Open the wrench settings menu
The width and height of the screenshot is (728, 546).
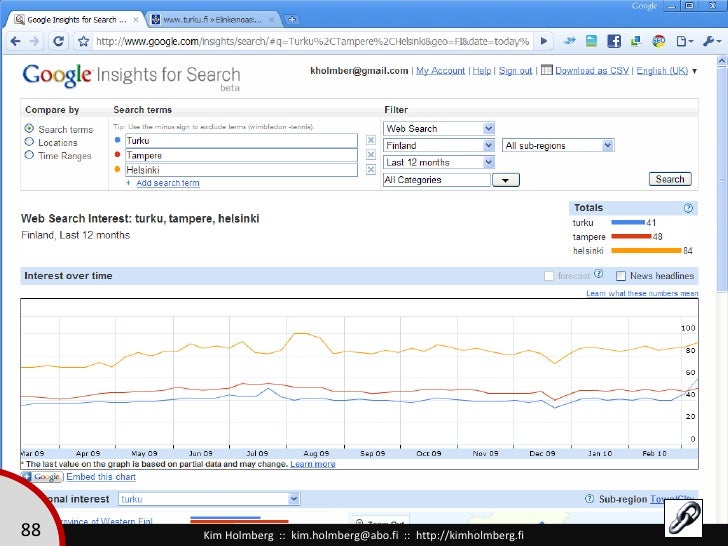[x=711, y=41]
